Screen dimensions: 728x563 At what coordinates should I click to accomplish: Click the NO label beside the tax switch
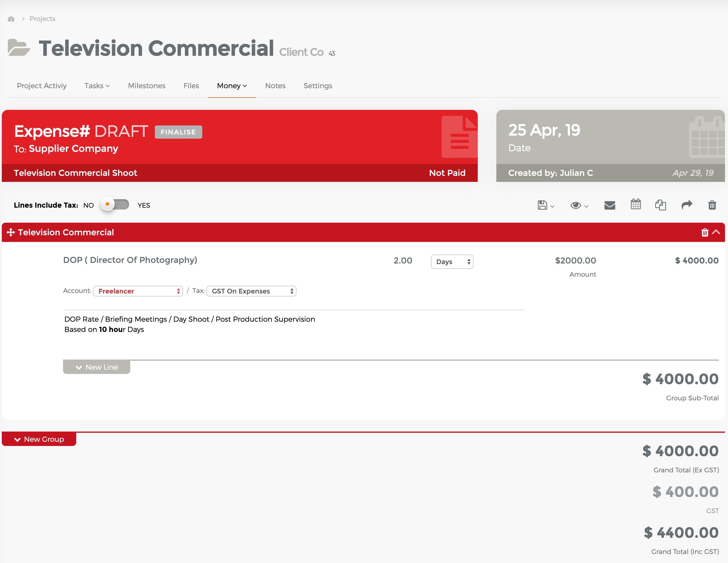pyautogui.click(x=89, y=205)
